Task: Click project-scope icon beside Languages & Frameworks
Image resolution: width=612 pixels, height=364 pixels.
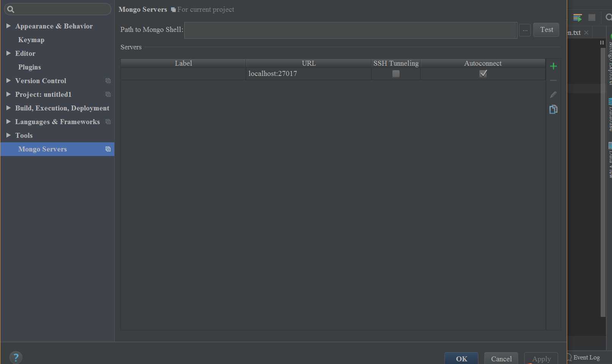Action: click(x=108, y=122)
